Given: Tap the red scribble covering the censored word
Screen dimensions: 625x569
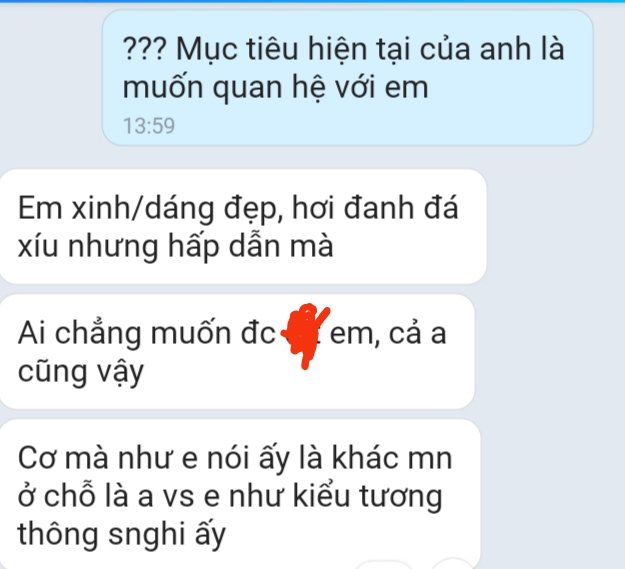Looking at the screenshot, I should pyautogui.click(x=305, y=336).
